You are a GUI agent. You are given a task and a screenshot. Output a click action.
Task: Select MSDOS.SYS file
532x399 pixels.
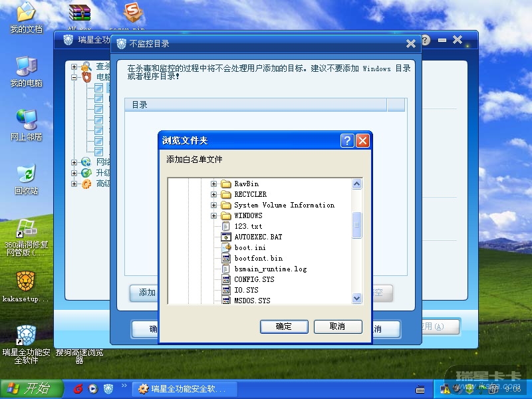point(252,301)
